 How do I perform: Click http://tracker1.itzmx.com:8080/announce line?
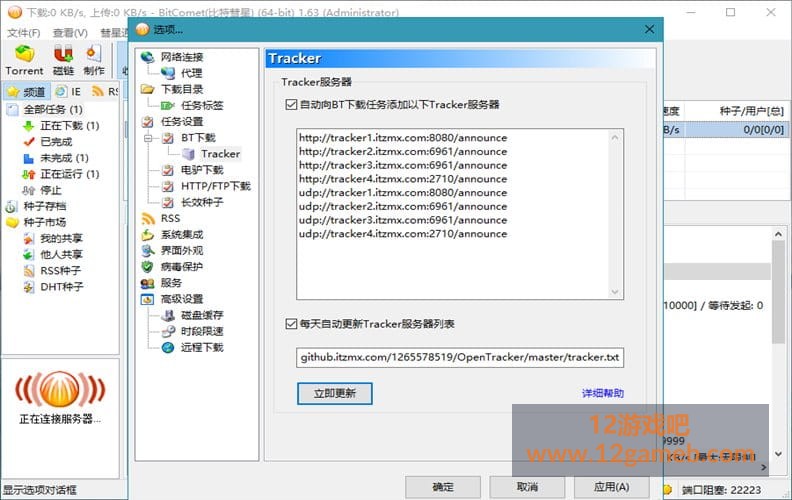(403, 137)
